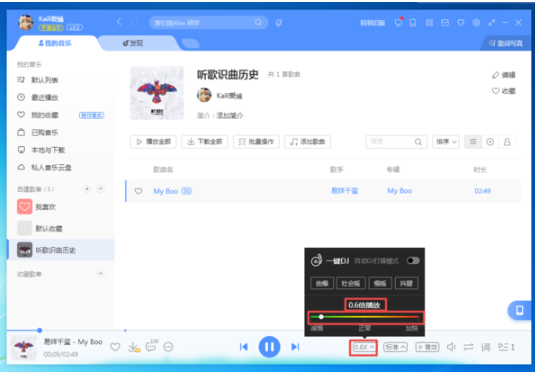Click the floating phone button on right edge

(519, 310)
